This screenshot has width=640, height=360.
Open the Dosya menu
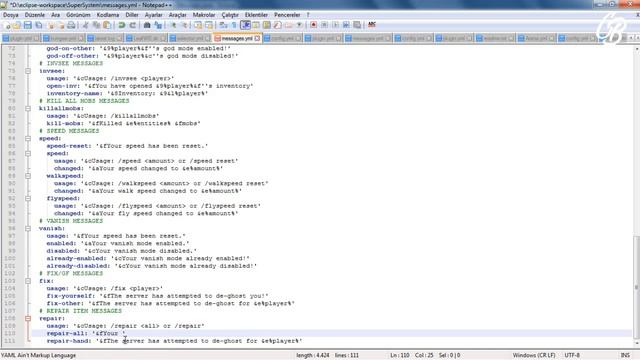pos(11,15)
